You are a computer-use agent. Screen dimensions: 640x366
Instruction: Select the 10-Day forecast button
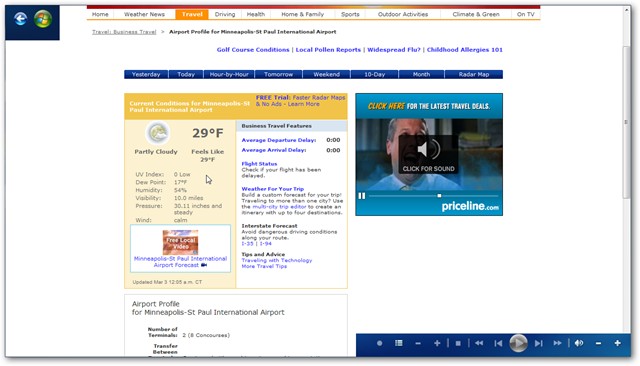(374, 74)
